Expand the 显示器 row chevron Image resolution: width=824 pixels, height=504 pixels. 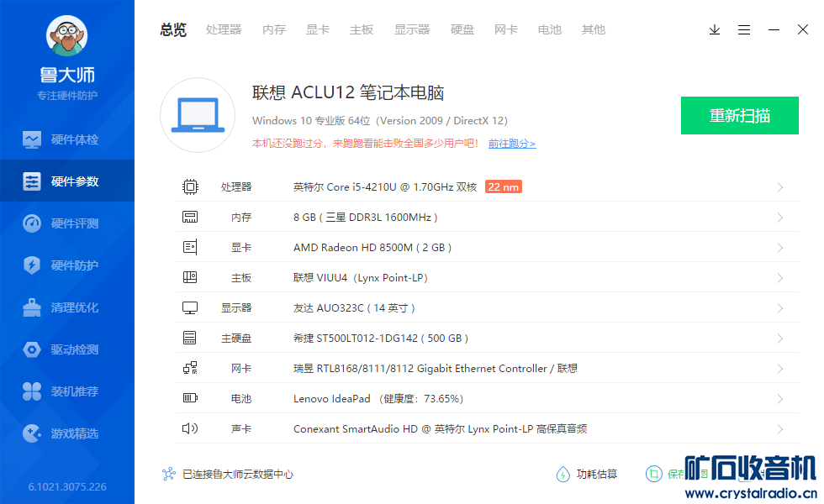[780, 309]
